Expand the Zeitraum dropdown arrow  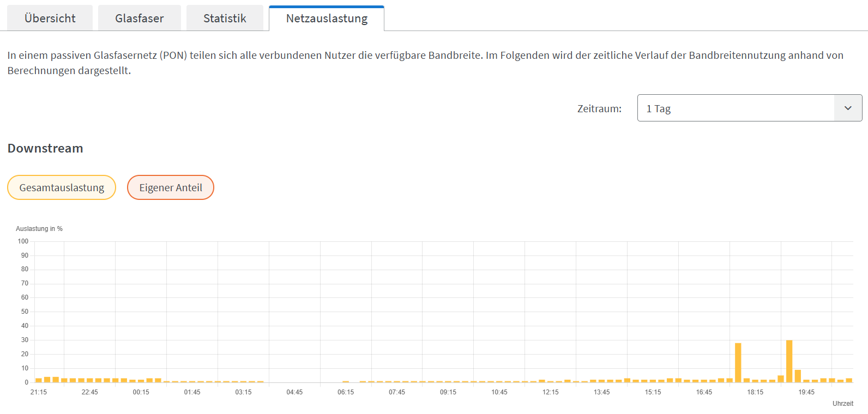[848, 108]
